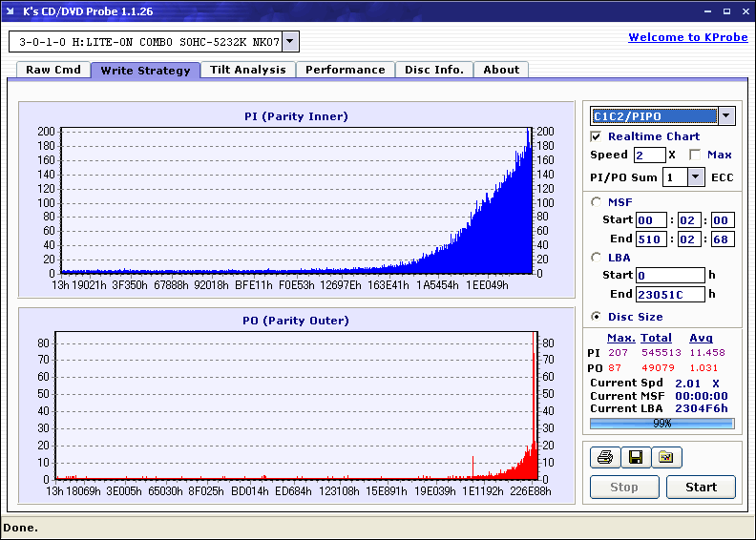Open the LITE-ON drive selection dropdown
The height and width of the screenshot is (540, 756).
pos(290,41)
